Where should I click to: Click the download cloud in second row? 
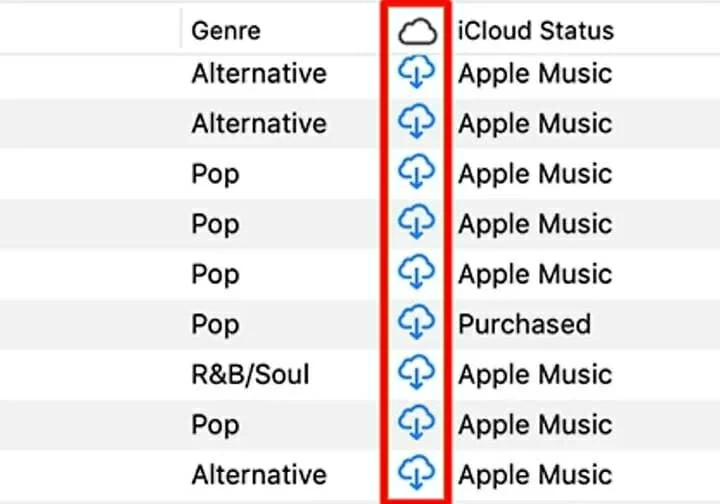417,123
